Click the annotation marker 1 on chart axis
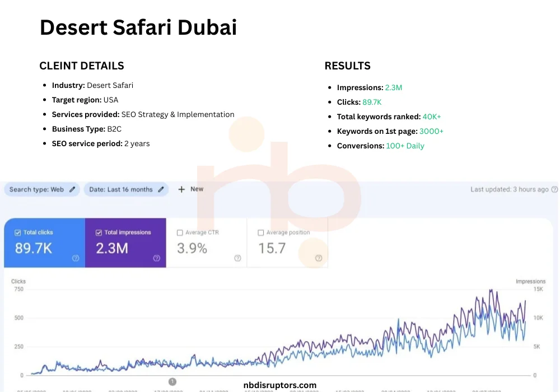This screenshot has height=392, width=560. pyautogui.click(x=172, y=381)
